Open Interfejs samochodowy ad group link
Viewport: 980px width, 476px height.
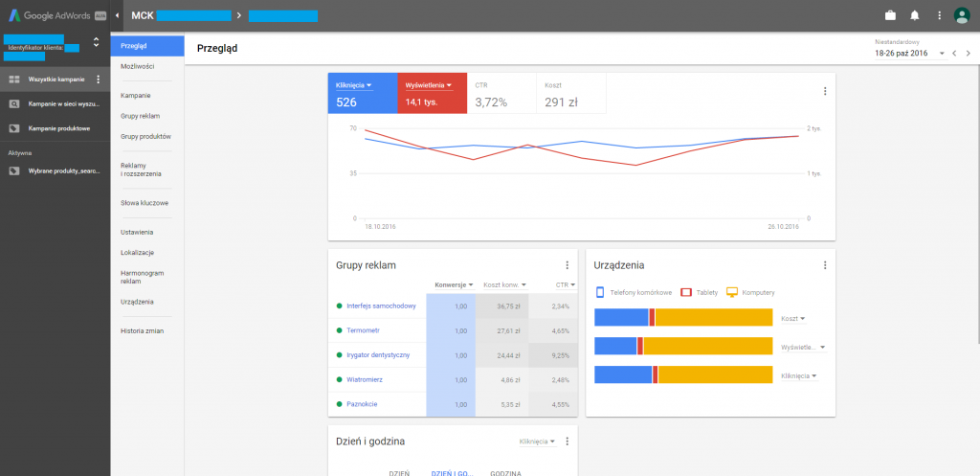point(381,306)
